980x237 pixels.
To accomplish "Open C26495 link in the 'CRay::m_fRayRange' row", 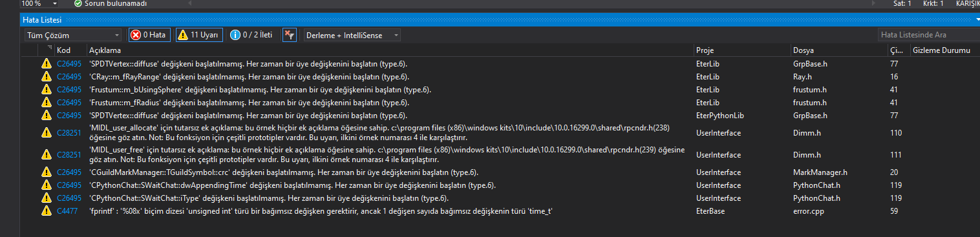I will 69,77.
